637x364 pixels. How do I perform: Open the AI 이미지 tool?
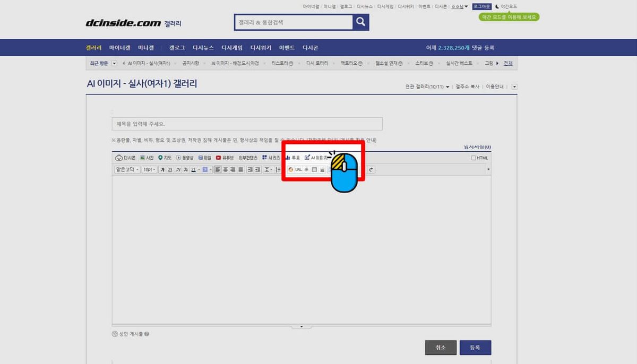coord(316,158)
